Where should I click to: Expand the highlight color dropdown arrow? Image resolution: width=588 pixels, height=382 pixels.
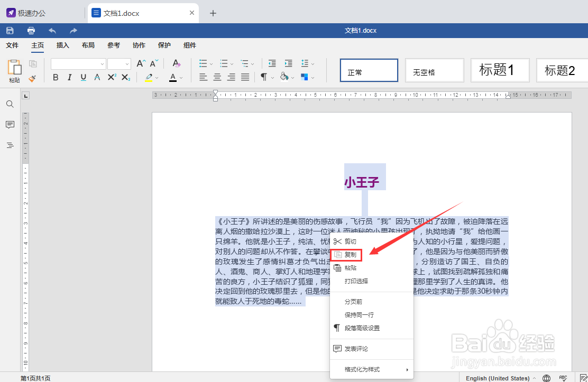click(157, 77)
